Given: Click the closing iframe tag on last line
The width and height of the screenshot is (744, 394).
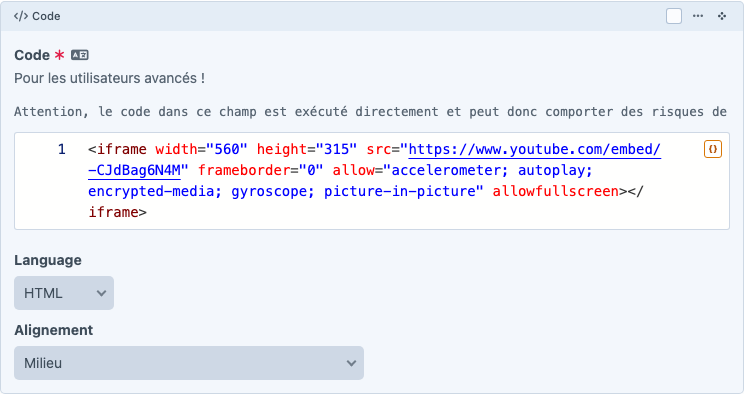Looking at the screenshot, I should pos(117,212).
